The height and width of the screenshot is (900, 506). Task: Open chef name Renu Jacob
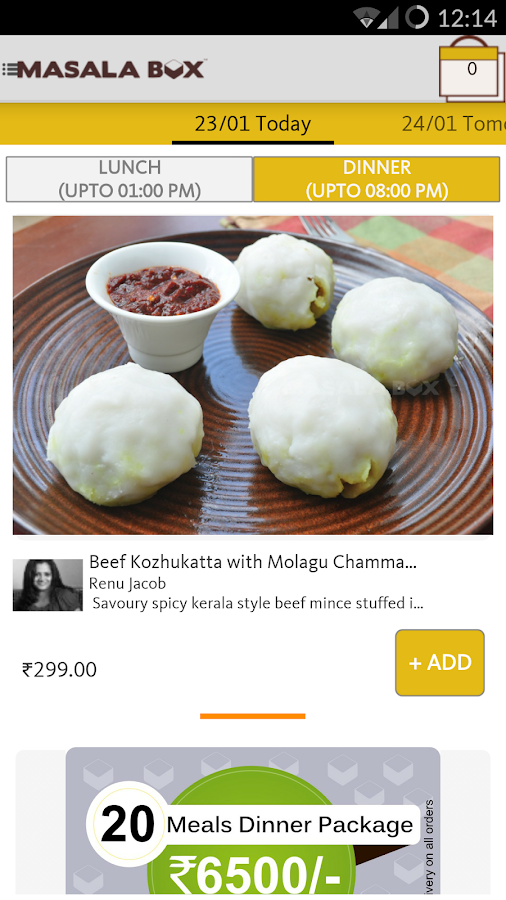pyautogui.click(x=127, y=583)
